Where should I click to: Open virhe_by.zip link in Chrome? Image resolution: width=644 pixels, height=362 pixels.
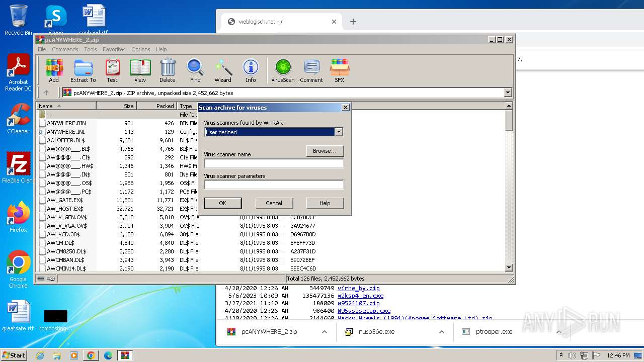coord(359,288)
